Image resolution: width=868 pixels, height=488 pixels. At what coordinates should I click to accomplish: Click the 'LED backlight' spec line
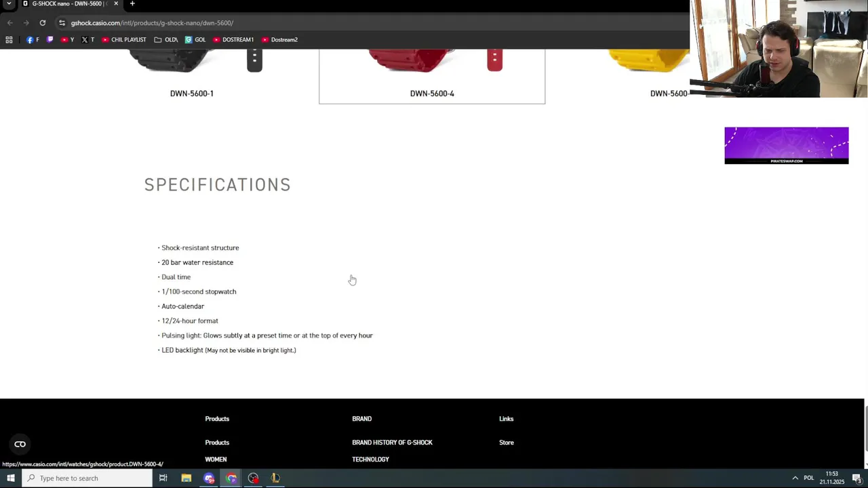pos(227,350)
